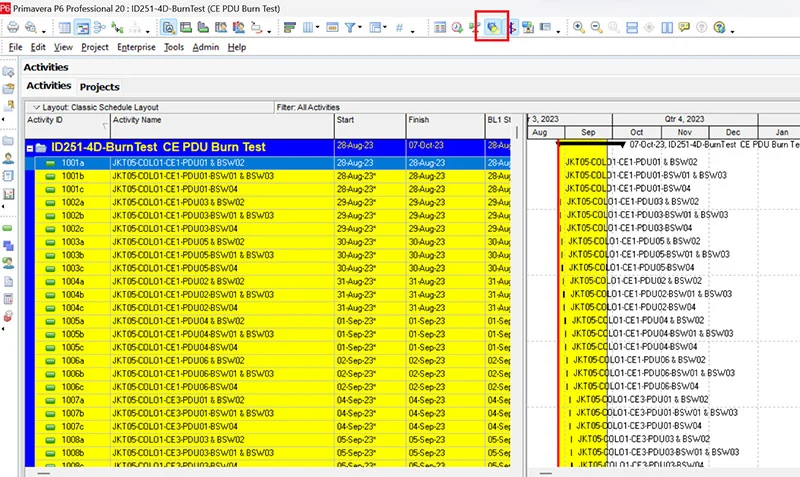The width and height of the screenshot is (800, 477).
Task: Toggle the highlighted Activity Details icon
Action: (168, 28)
